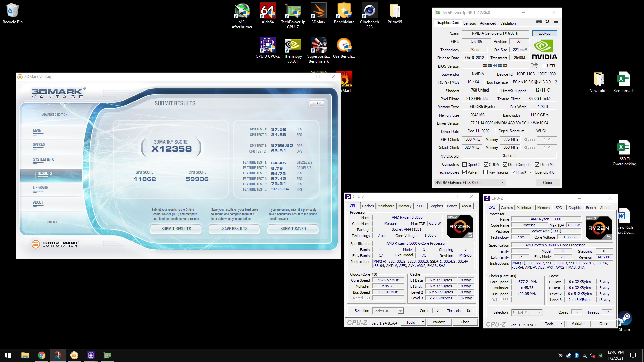
Task: Open the Caches tab in left CPU-Z window
Action: (368, 206)
